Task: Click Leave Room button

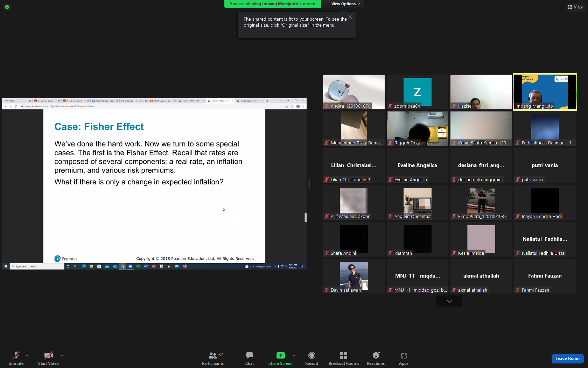Action: pos(567,359)
